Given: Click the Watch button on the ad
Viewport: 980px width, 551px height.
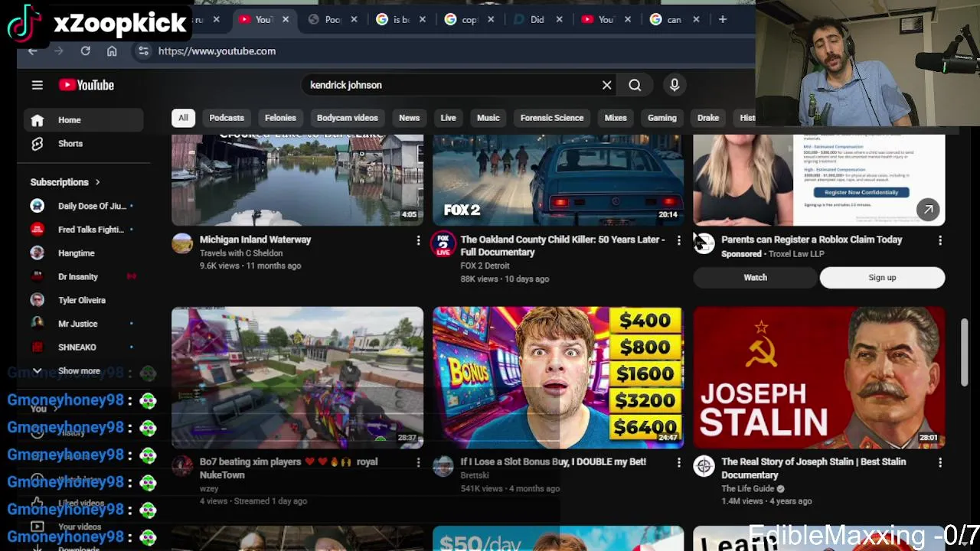Looking at the screenshot, I should pyautogui.click(x=755, y=278).
